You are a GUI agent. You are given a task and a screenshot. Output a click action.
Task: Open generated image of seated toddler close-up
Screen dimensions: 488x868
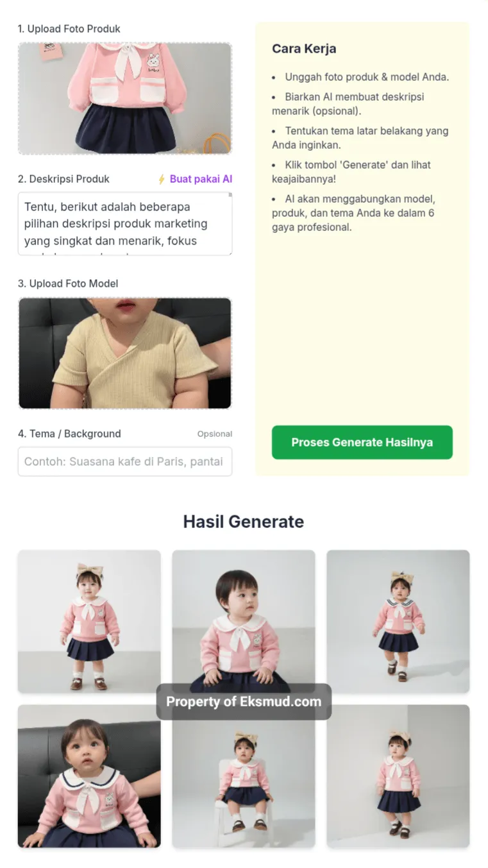tap(244, 622)
